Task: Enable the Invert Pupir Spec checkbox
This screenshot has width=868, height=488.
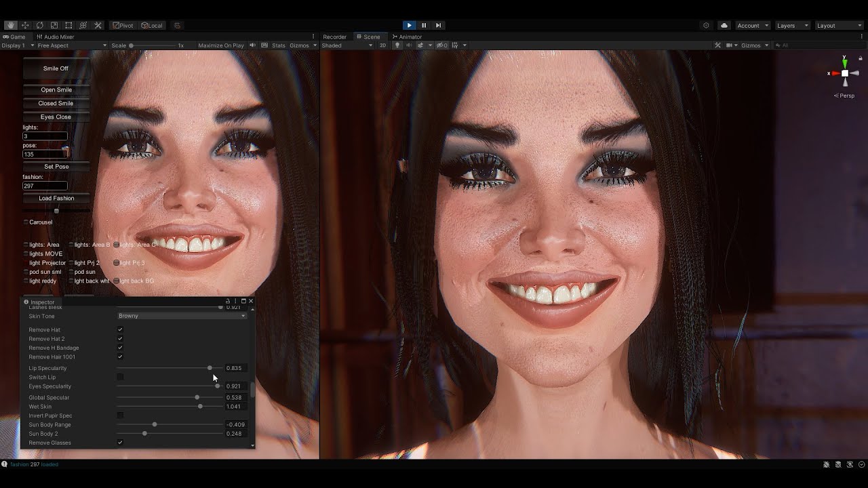Action: (x=120, y=415)
